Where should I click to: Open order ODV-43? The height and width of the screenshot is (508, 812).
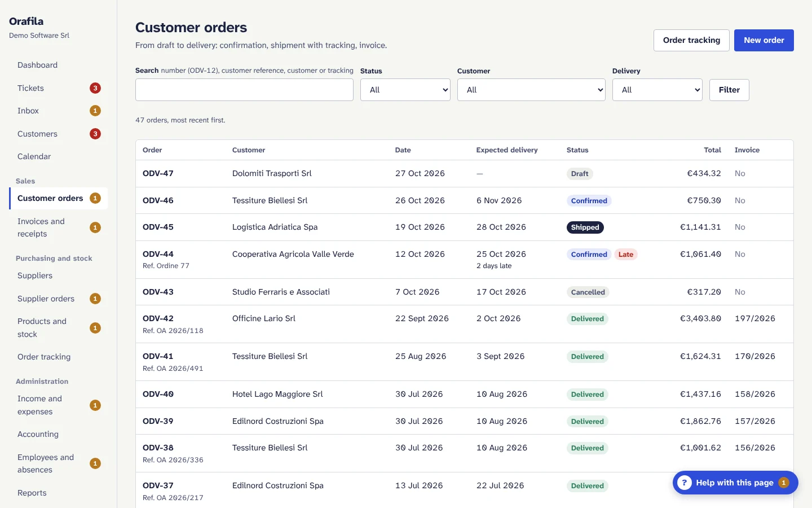pyautogui.click(x=158, y=292)
